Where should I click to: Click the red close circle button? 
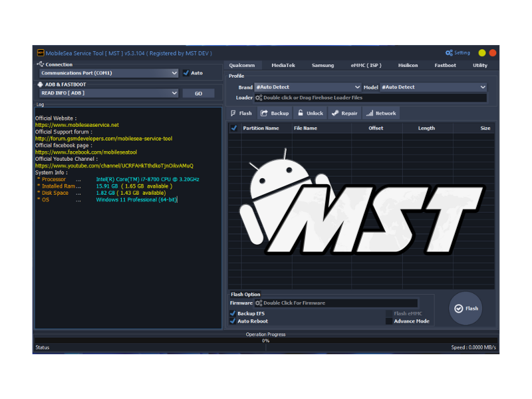pos(493,53)
